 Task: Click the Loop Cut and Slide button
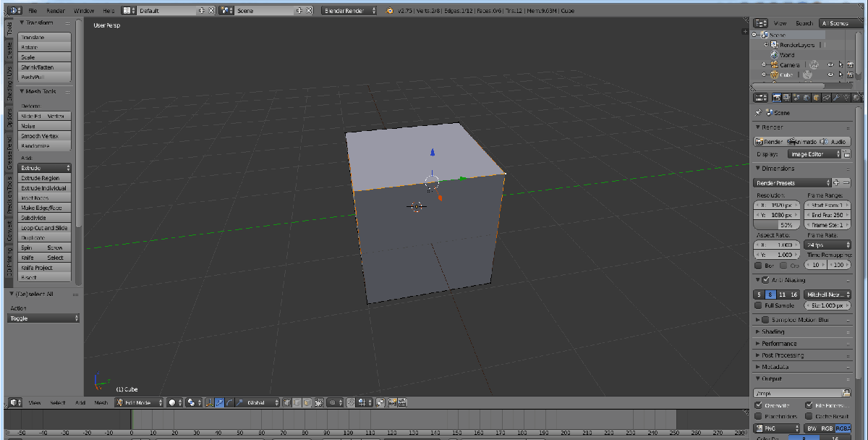coord(45,228)
